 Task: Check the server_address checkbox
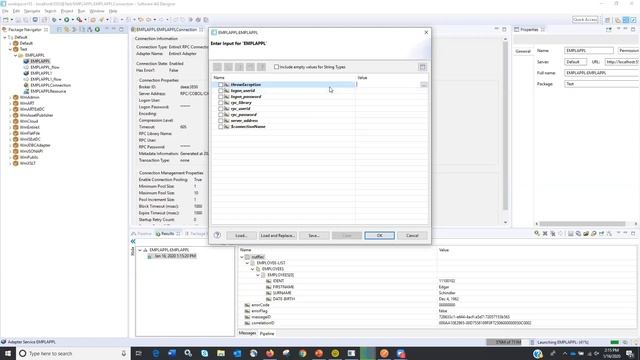pyautogui.click(x=220, y=121)
